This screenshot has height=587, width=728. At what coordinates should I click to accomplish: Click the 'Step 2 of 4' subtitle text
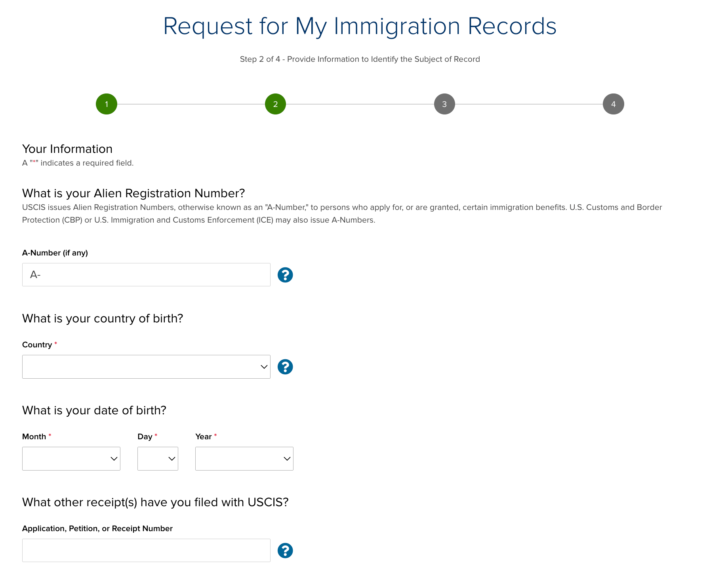[360, 59]
